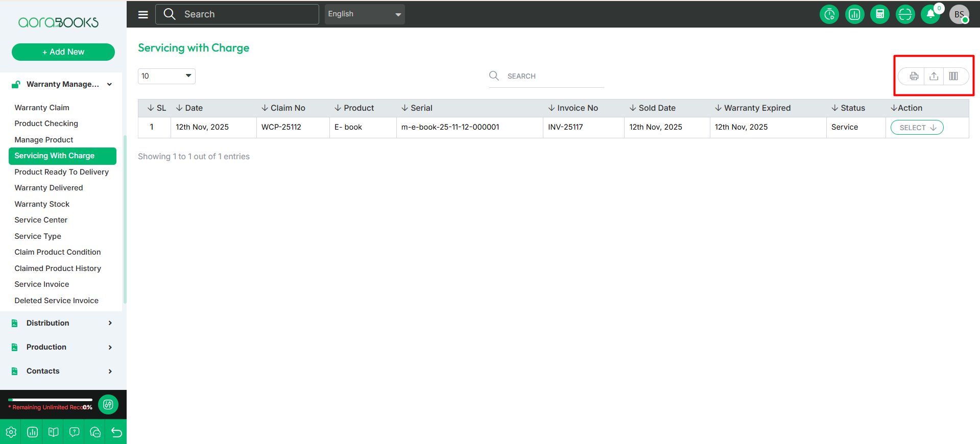Go to Service Invoice menu item

pyautogui.click(x=42, y=284)
